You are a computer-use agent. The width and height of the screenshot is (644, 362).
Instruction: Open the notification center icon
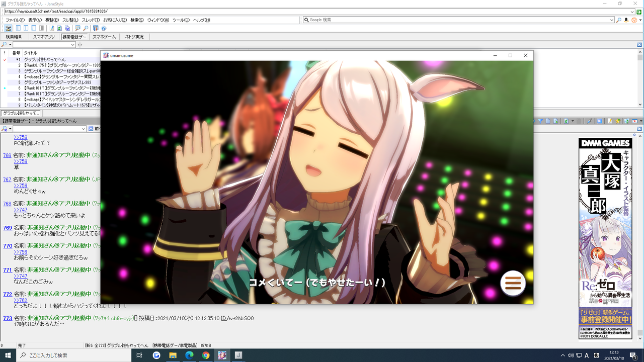(x=634, y=355)
